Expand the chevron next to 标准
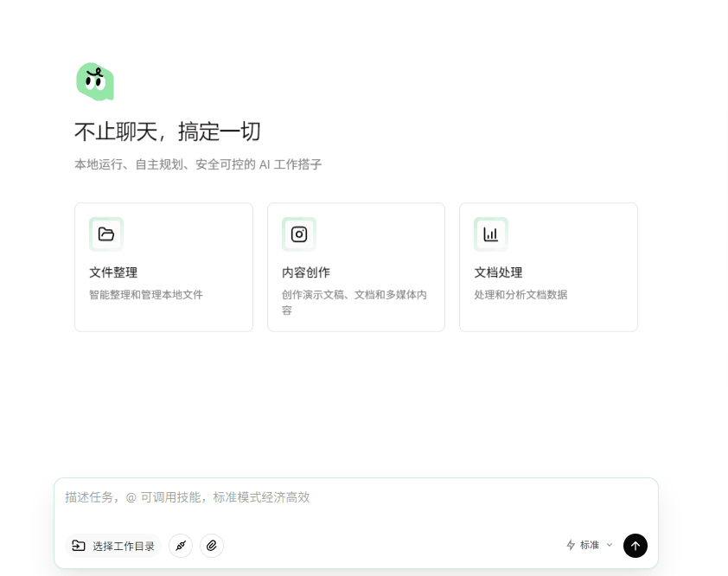728x576 pixels. click(608, 546)
